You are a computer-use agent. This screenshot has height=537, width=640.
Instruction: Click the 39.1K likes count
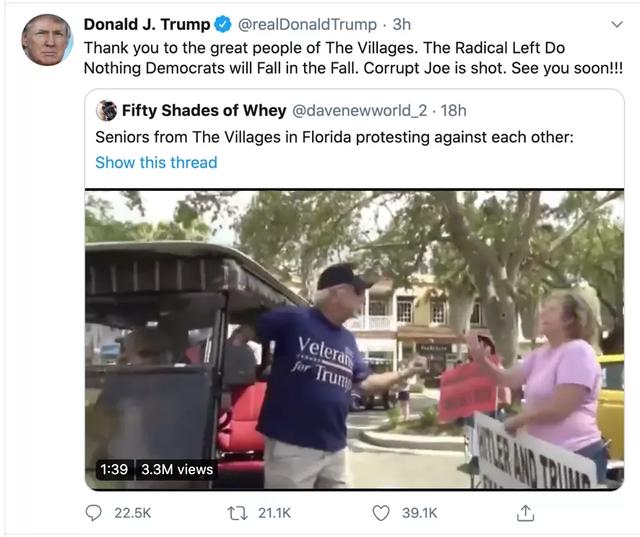point(419,512)
